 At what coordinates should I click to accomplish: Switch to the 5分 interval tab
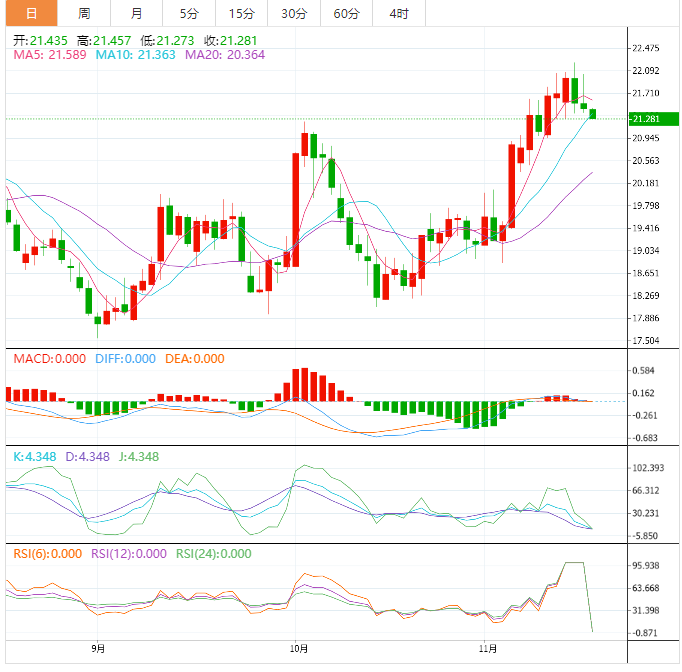click(x=189, y=13)
